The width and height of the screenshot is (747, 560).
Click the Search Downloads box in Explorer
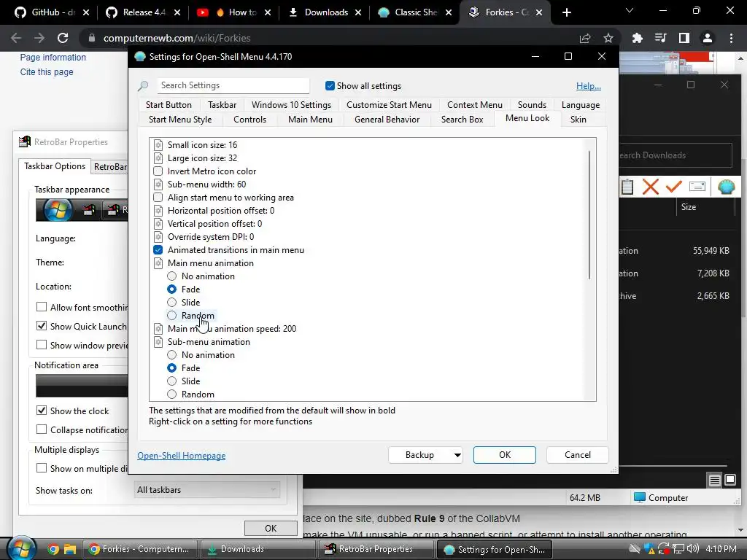click(x=676, y=155)
